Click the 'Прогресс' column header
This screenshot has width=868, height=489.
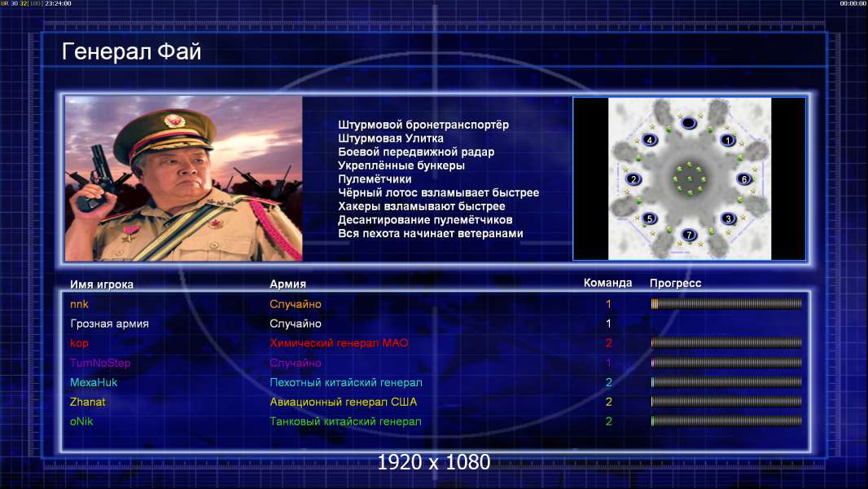pyautogui.click(x=675, y=283)
